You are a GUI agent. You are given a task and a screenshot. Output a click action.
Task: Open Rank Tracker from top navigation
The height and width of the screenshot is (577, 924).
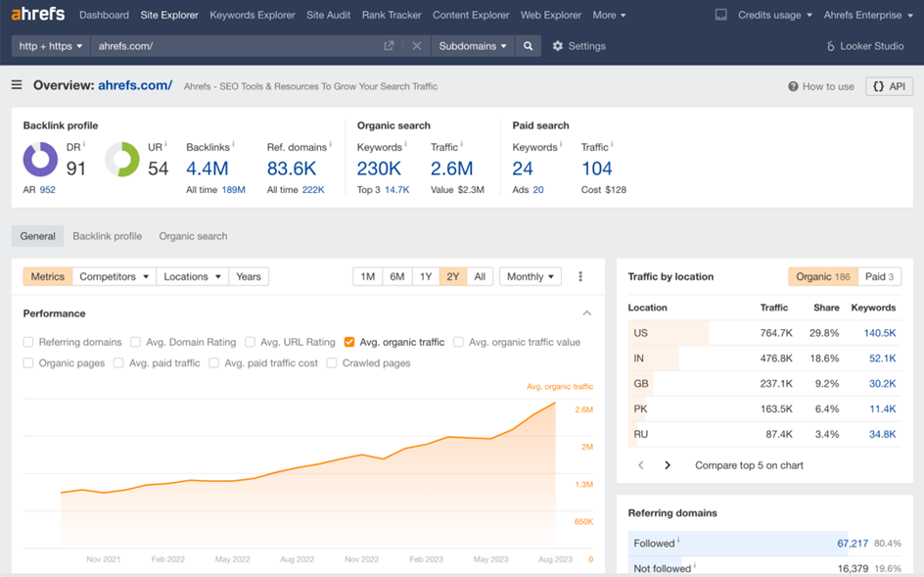point(392,15)
